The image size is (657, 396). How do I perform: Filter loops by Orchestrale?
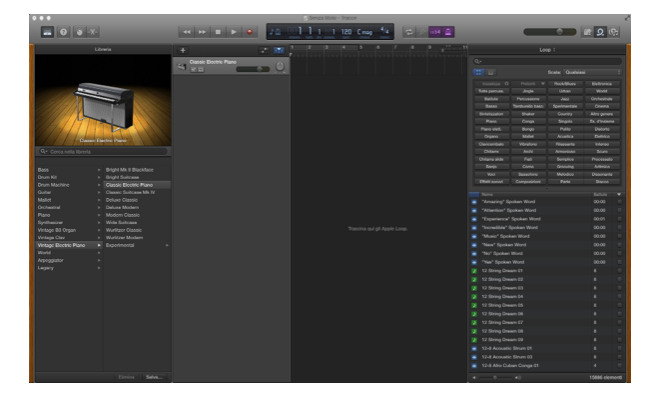(x=602, y=99)
